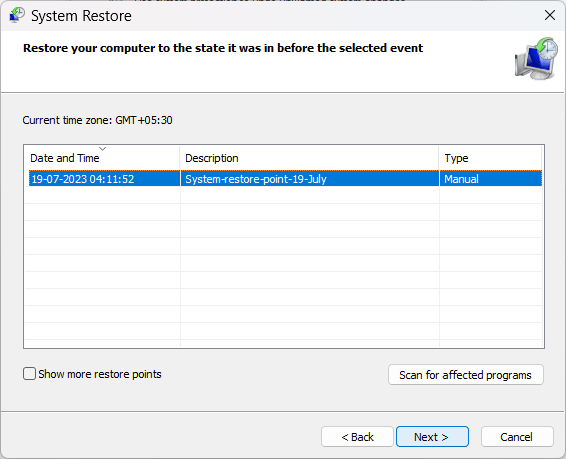Go to previous step with Back button

pyautogui.click(x=357, y=437)
